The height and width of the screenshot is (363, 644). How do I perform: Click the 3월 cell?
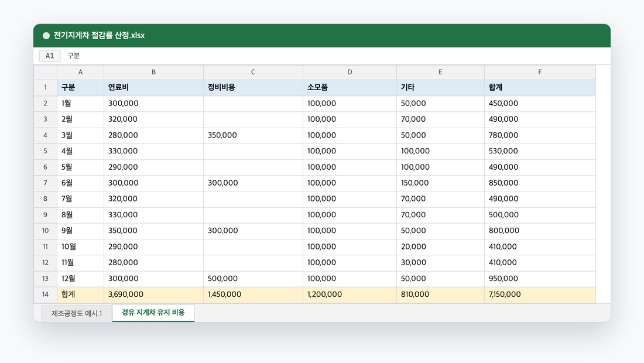(81, 135)
